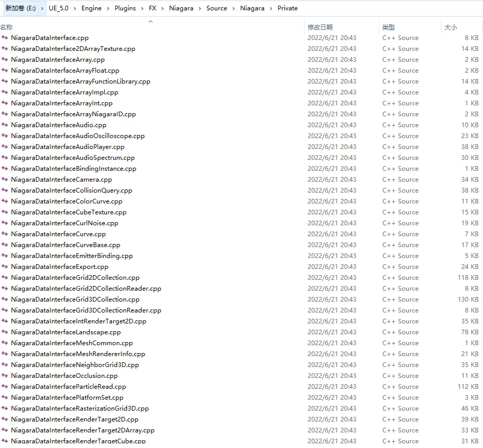Image resolution: width=483 pixels, height=448 pixels.
Task: Click the file icon of NiagaraDataInterfaceArrayInt.cpp
Action: [5, 103]
